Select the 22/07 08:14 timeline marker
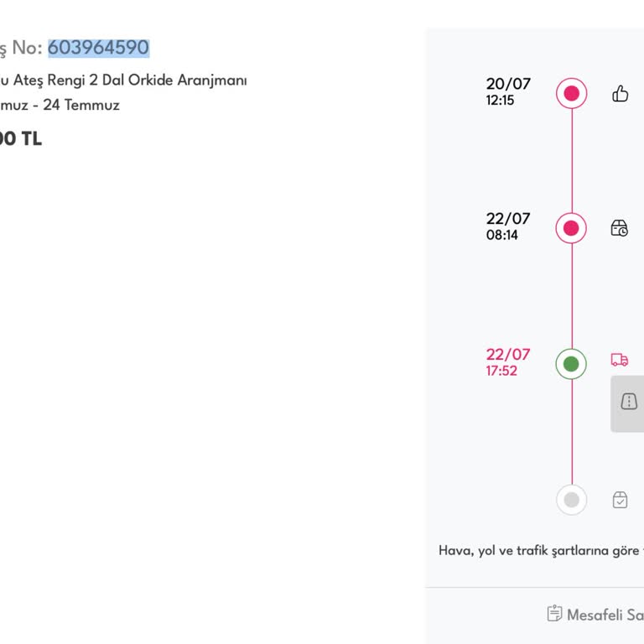The image size is (644, 644). (x=572, y=228)
